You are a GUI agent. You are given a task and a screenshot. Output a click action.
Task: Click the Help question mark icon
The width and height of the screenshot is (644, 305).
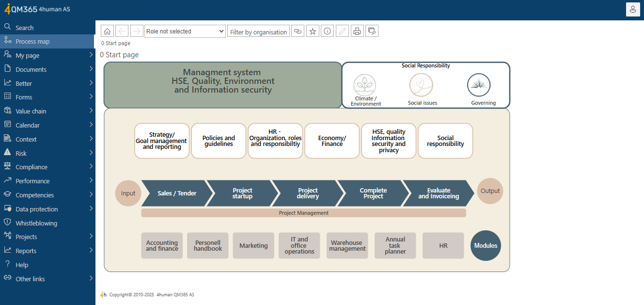click(x=7, y=264)
